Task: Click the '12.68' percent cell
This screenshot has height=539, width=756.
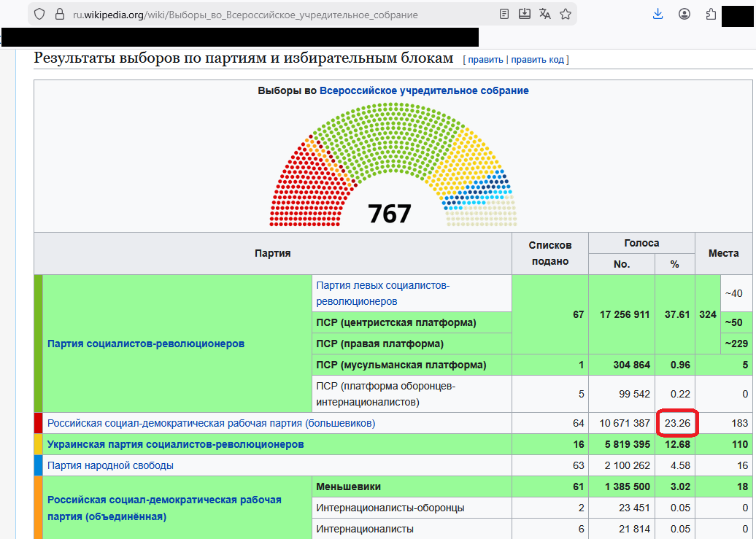Action: pos(675,444)
